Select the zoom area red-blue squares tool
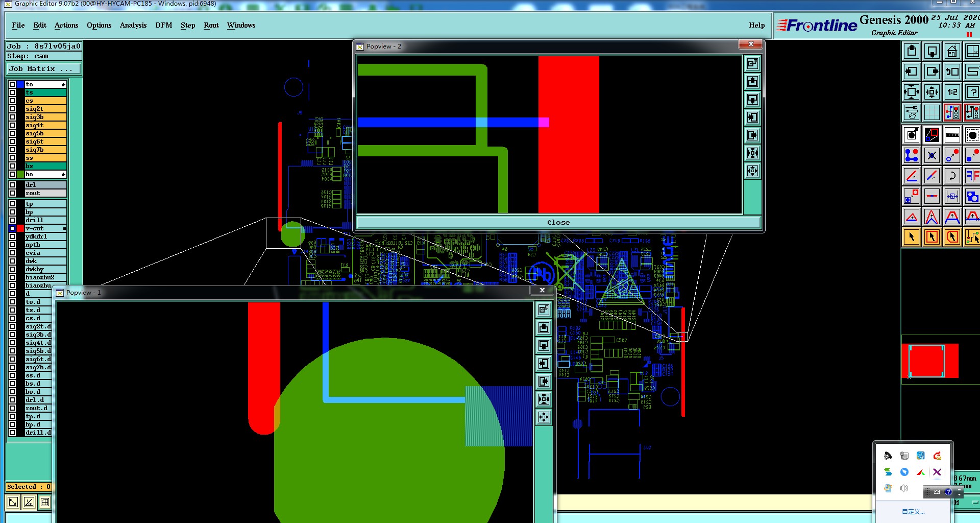This screenshot has height=523, width=980. [932, 135]
